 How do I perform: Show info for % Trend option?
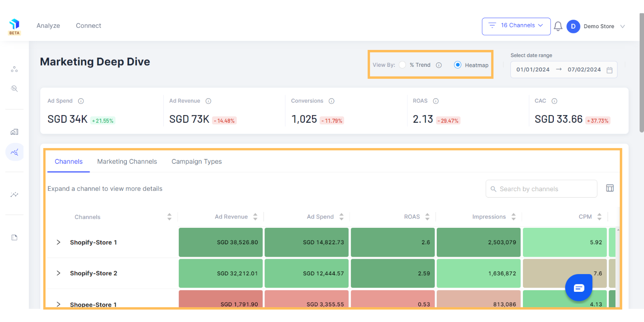439,65
